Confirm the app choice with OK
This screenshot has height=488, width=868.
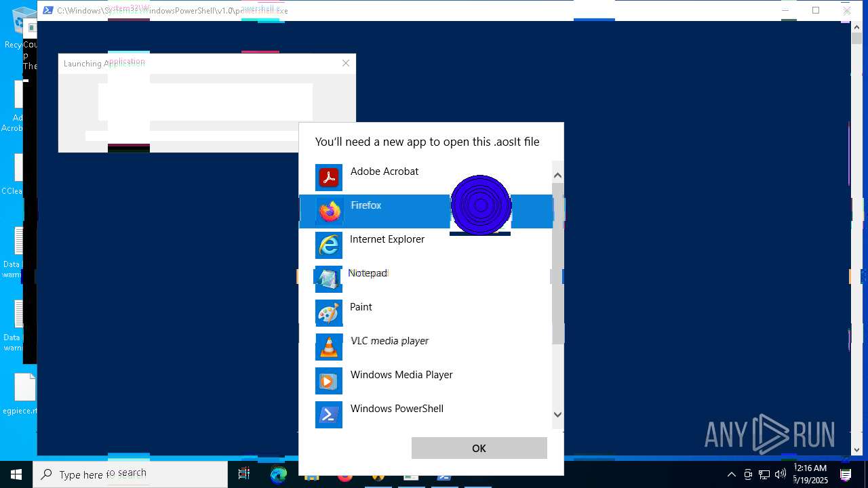click(479, 448)
